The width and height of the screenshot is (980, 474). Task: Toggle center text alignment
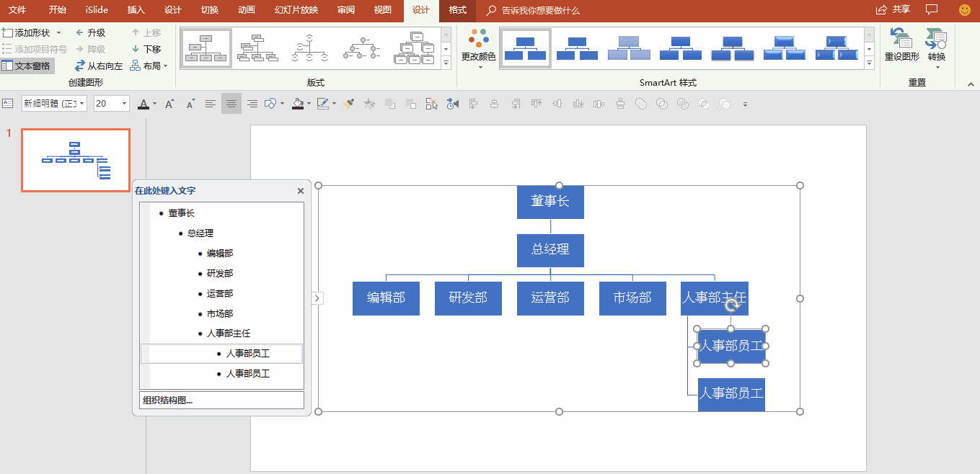click(231, 104)
